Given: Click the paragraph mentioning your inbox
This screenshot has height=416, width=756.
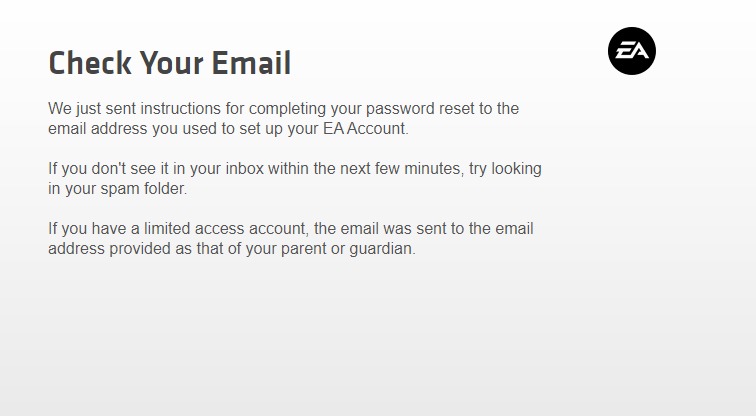Looking at the screenshot, I should click(x=295, y=178).
